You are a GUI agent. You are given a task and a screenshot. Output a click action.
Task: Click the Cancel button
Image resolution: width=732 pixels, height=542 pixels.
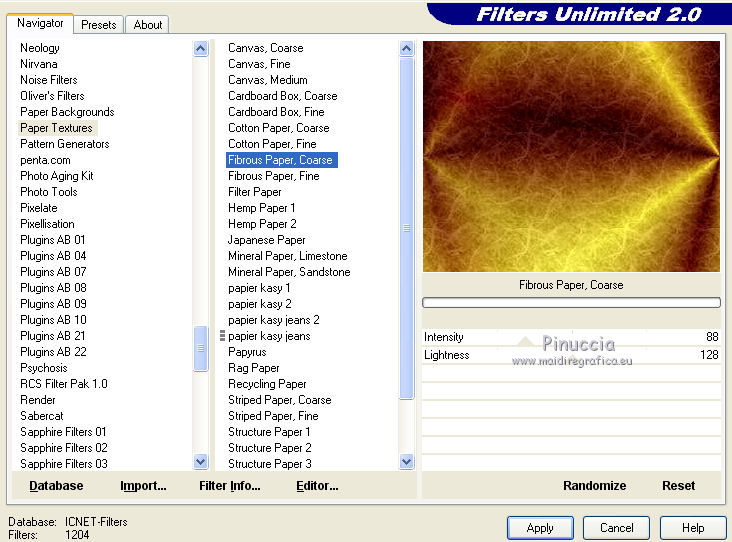[x=616, y=528]
